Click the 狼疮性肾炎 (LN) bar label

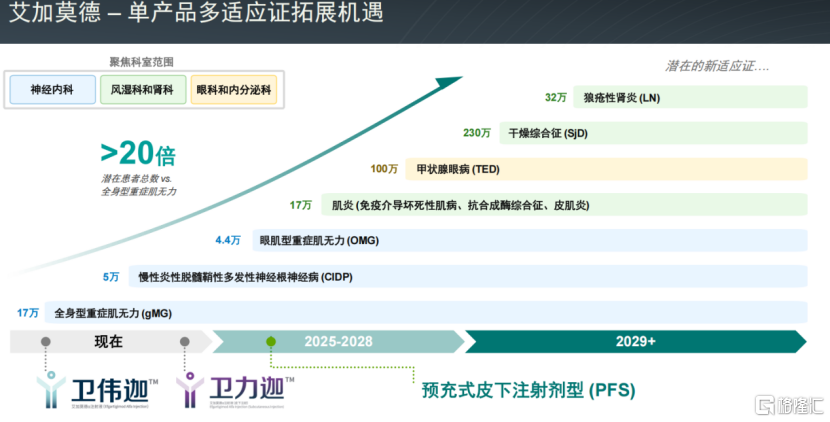621,98
